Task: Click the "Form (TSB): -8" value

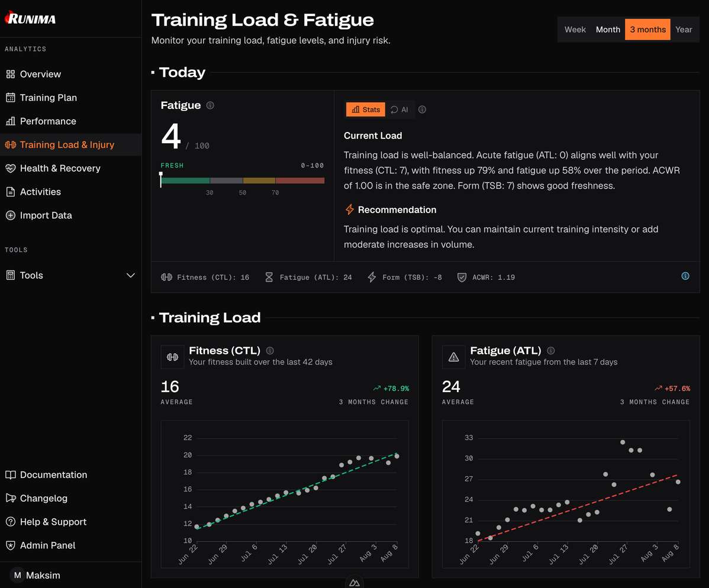Action: click(x=412, y=277)
